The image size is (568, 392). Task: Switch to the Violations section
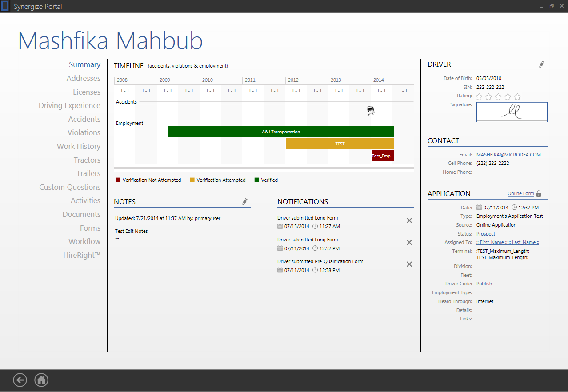(x=84, y=132)
